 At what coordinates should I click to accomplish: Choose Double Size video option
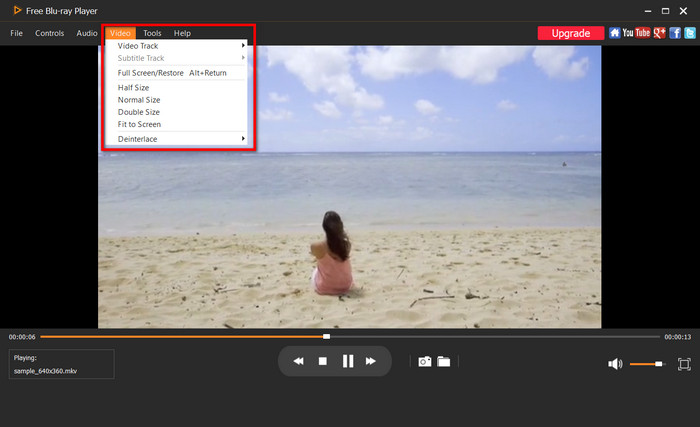(176, 112)
